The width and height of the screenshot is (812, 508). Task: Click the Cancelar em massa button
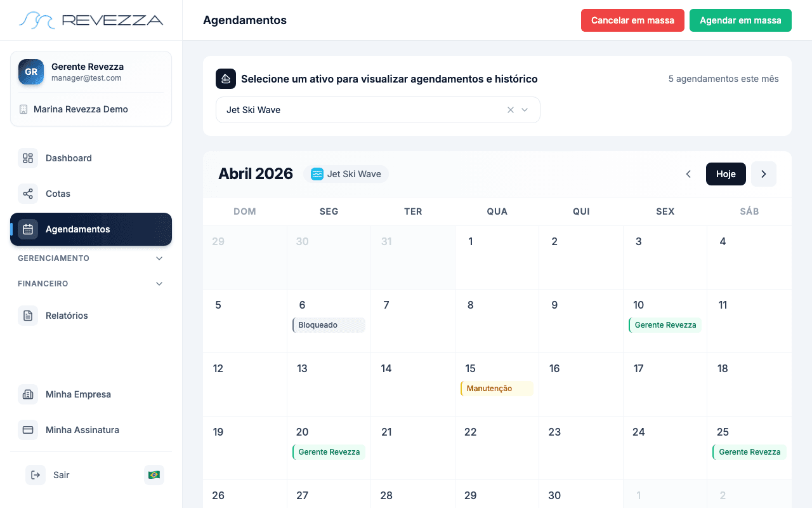pyautogui.click(x=632, y=20)
